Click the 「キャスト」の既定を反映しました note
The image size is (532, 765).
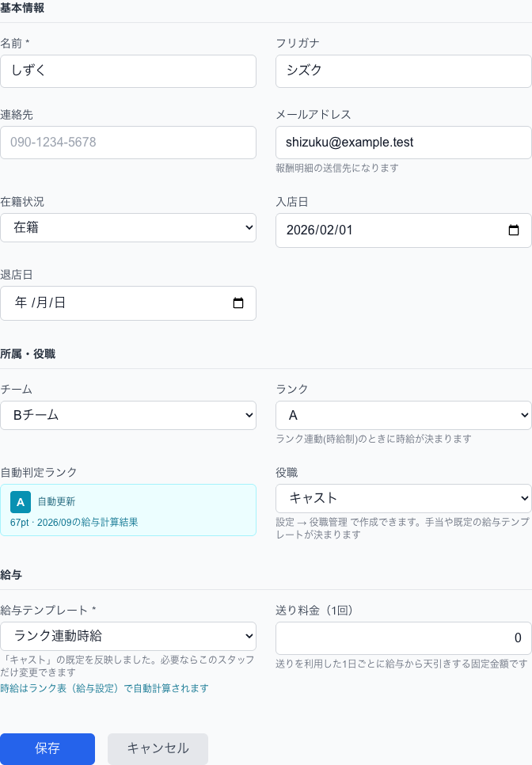click(127, 666)
